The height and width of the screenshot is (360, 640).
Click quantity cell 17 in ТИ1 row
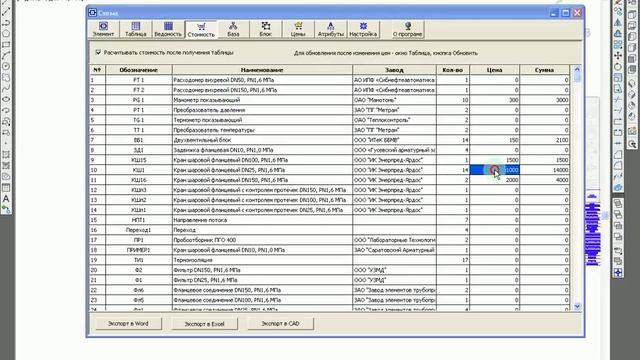(453, 260)
